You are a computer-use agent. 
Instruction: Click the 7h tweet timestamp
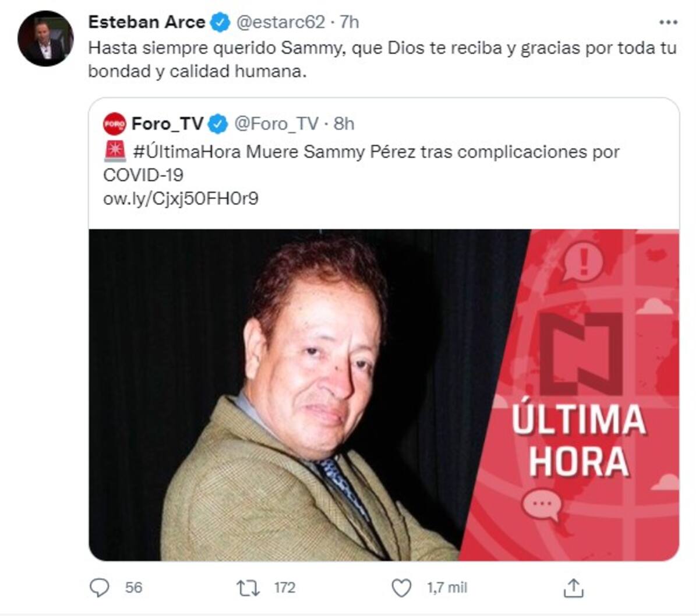349,23
